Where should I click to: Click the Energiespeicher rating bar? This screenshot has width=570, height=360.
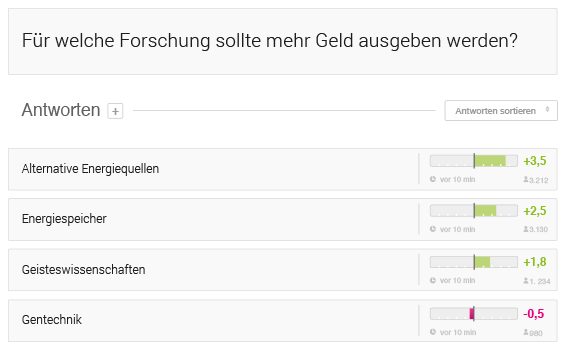click(474, 211)
